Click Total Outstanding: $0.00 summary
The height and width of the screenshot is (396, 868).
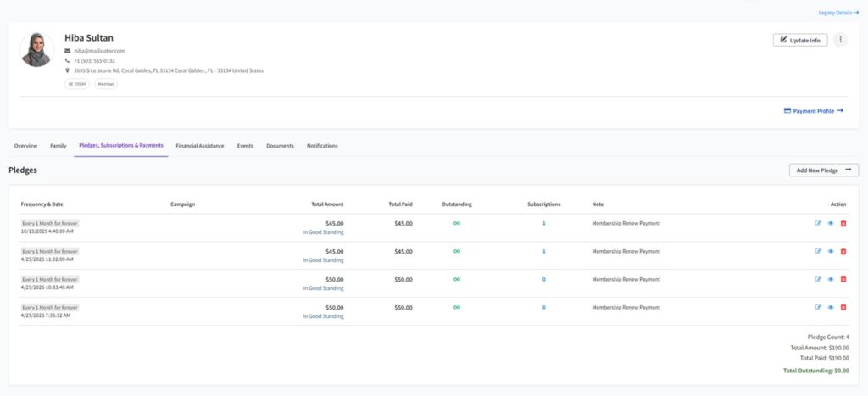(816, 371)
